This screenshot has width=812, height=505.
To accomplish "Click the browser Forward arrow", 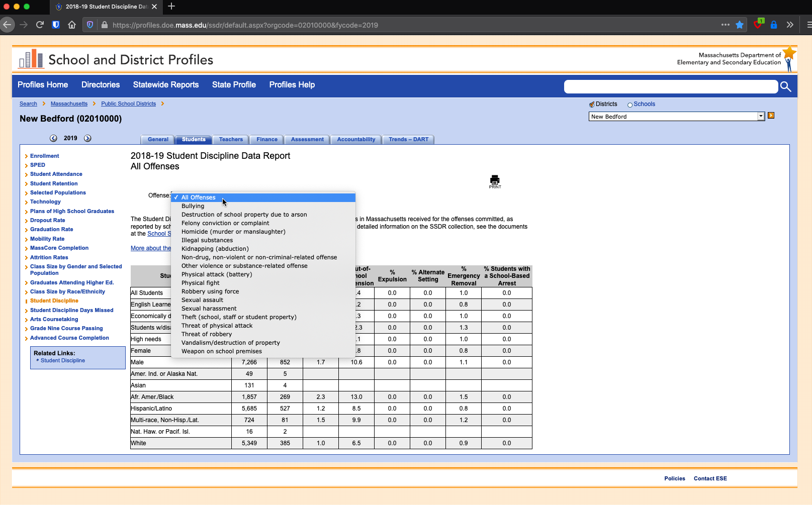I will click(24, 25).
